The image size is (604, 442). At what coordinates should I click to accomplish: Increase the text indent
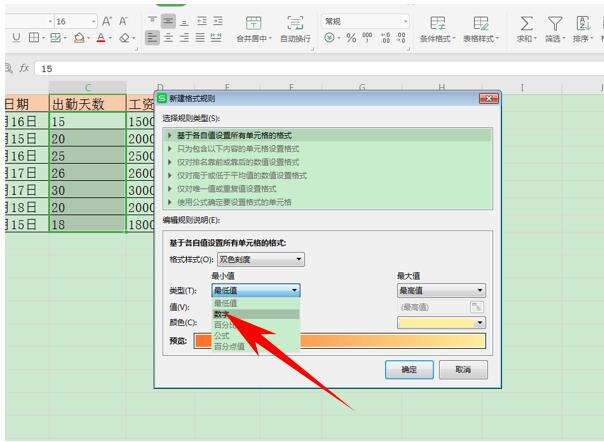(218, 21)
